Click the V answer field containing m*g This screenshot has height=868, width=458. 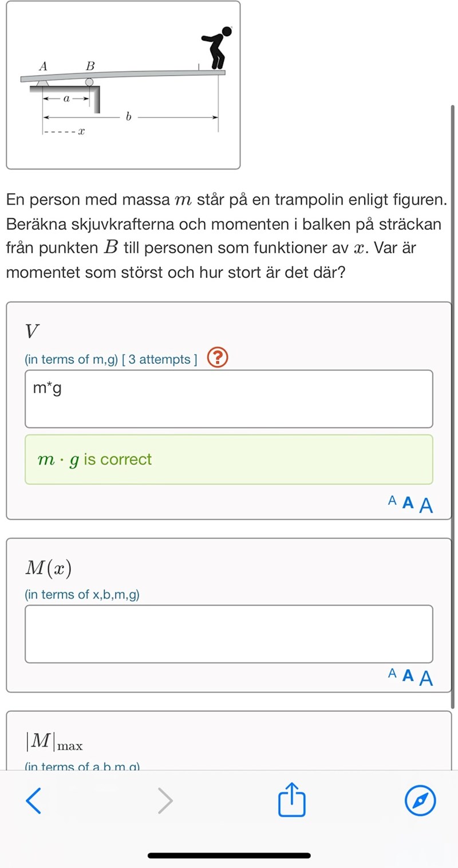pyautogui.click(x=228, y=399)
